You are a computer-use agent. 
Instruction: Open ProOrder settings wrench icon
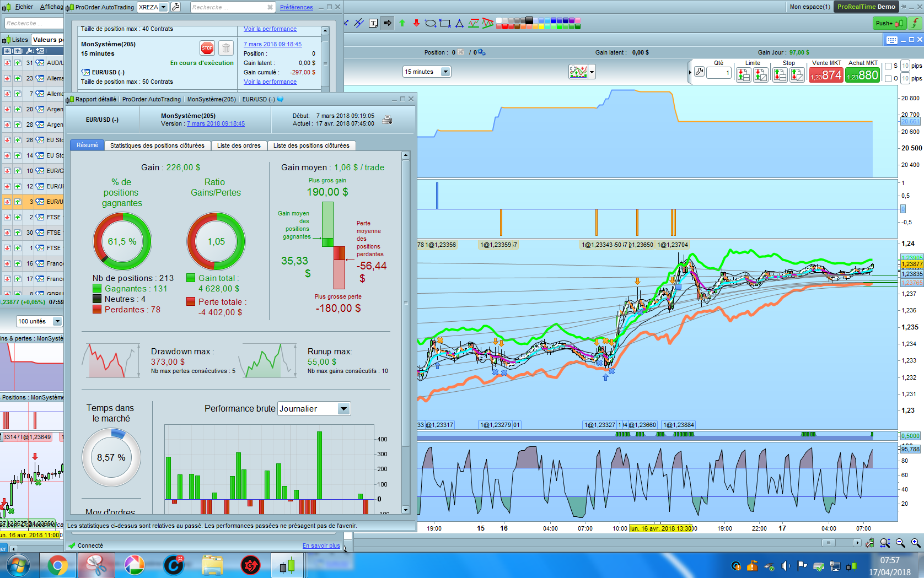point(176,7)
